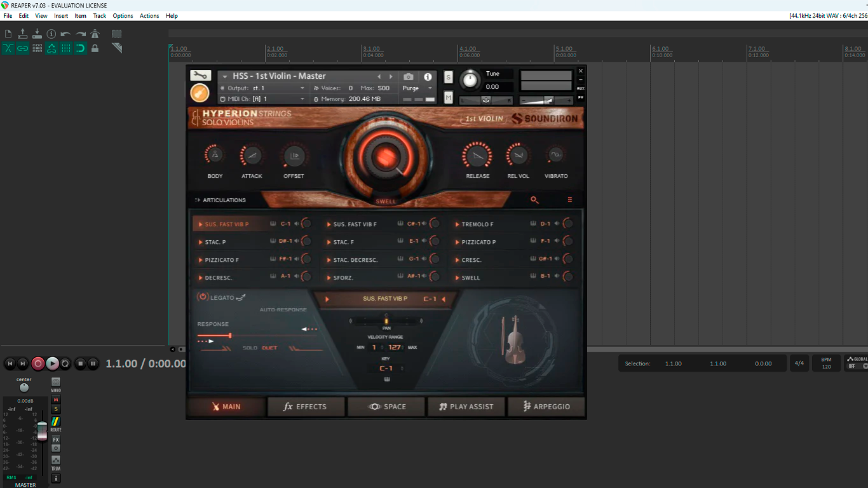Image resolution: width=868 pixels, height=488 pixels.
Task: Click the dotted selection rectangle toolbar icon
Action: [116, 34]
